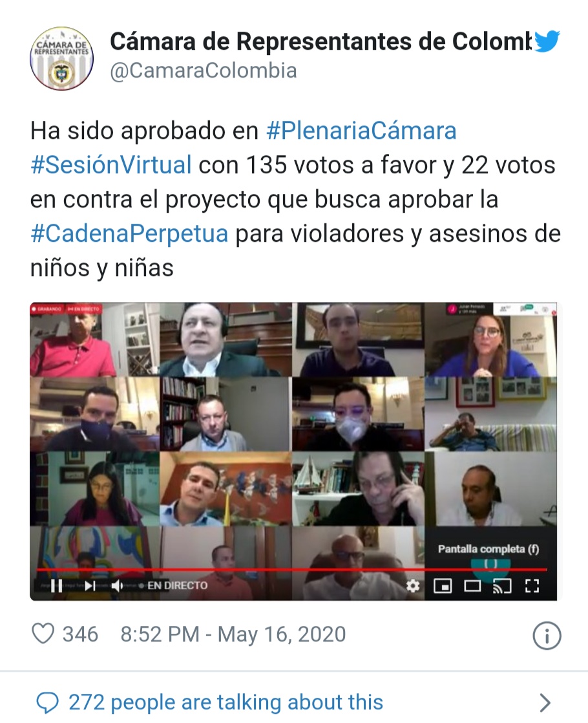Open the video settings gear icon

point(412,586)
